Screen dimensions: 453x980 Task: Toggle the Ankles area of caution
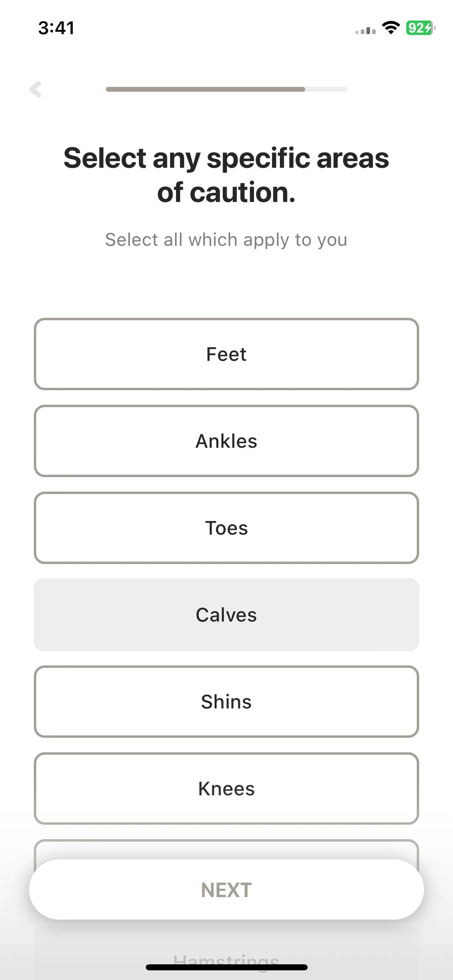coord(226,441)
